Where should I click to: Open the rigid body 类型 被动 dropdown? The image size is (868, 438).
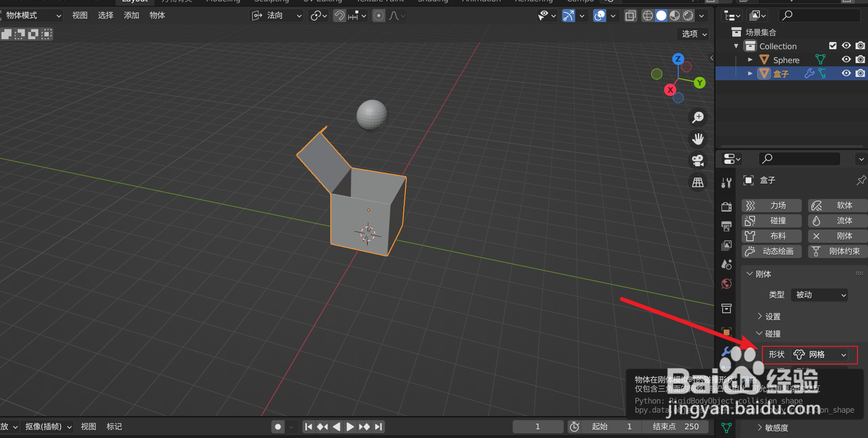tap(819, 295)
